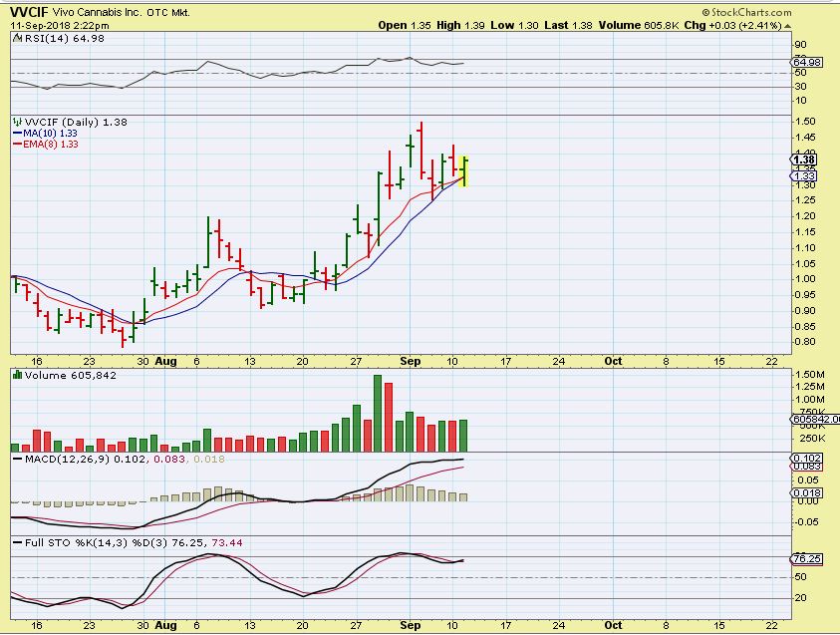Click the yellow-highlighted latest price bar
Screen dimensions: 840x635
coord(465,170)
